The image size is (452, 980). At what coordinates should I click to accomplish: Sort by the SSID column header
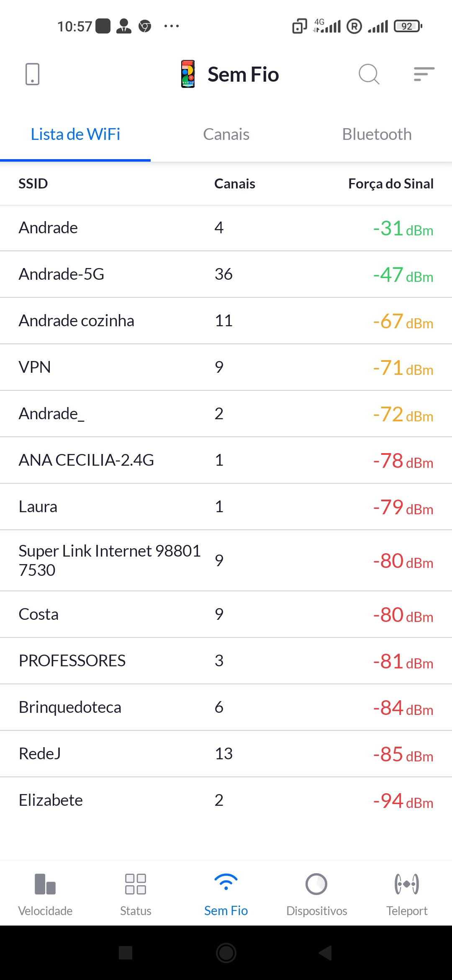33,183
